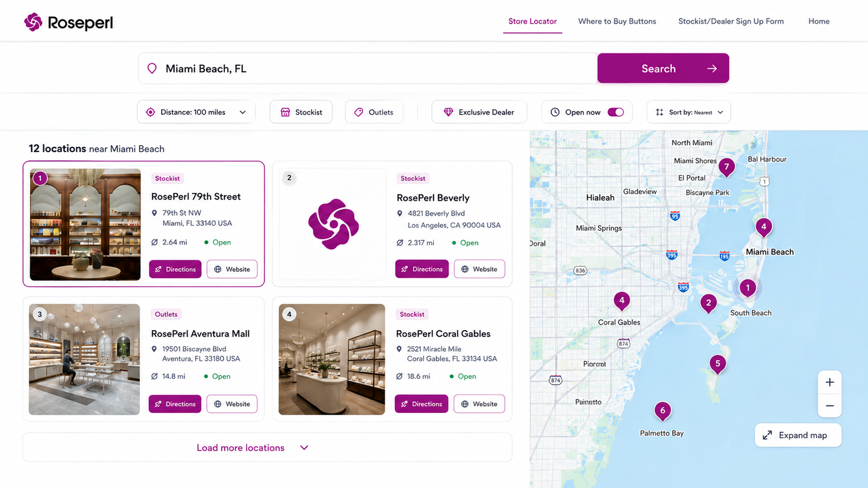Get Directions to RosePerl 79th Street

coord(175,269)
